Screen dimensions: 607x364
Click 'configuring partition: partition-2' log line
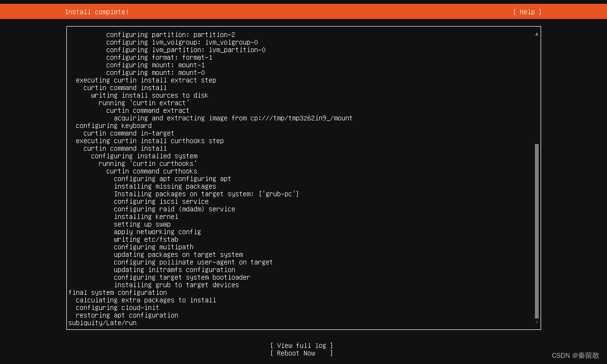(x=171, y=35)
